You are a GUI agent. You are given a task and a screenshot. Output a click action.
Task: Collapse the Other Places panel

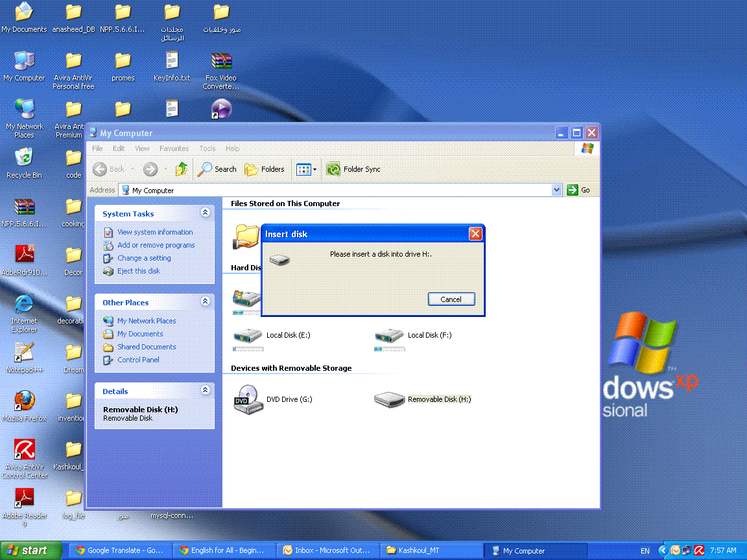click(x=206, y=301)
